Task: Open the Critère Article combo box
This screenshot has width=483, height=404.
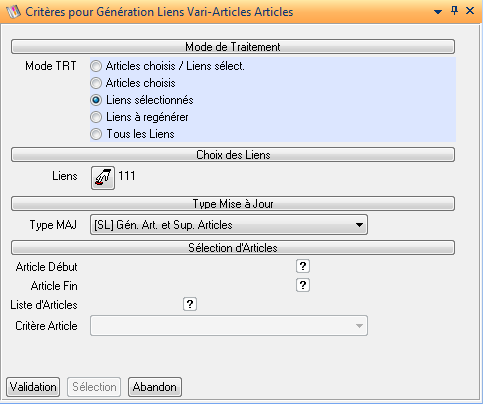Action: [x=229, y=325]
